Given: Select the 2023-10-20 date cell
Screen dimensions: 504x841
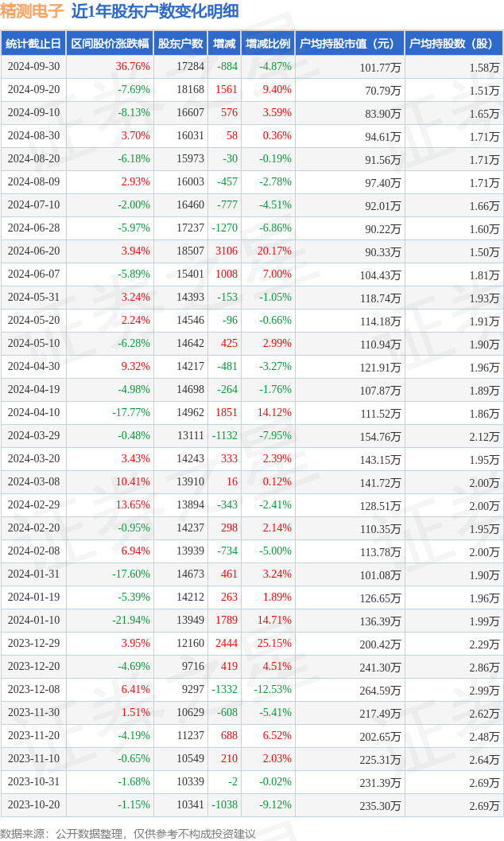Looking at the screenshot, I should click(x=34, y=804).
